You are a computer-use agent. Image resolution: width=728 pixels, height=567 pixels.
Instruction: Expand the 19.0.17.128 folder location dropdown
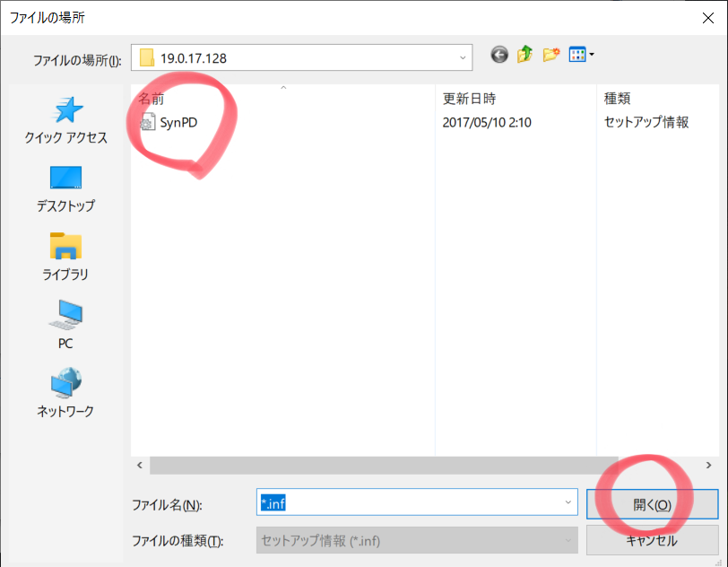463,58
